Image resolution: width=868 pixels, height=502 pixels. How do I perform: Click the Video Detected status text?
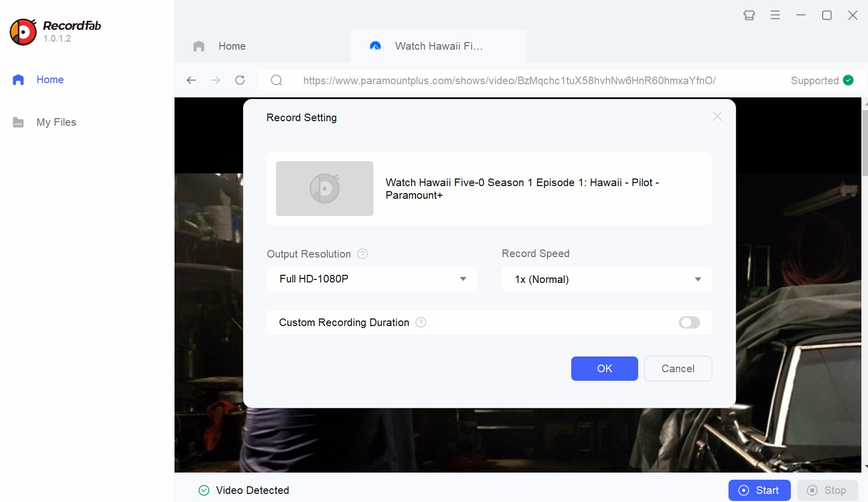[x=253, y=490]
